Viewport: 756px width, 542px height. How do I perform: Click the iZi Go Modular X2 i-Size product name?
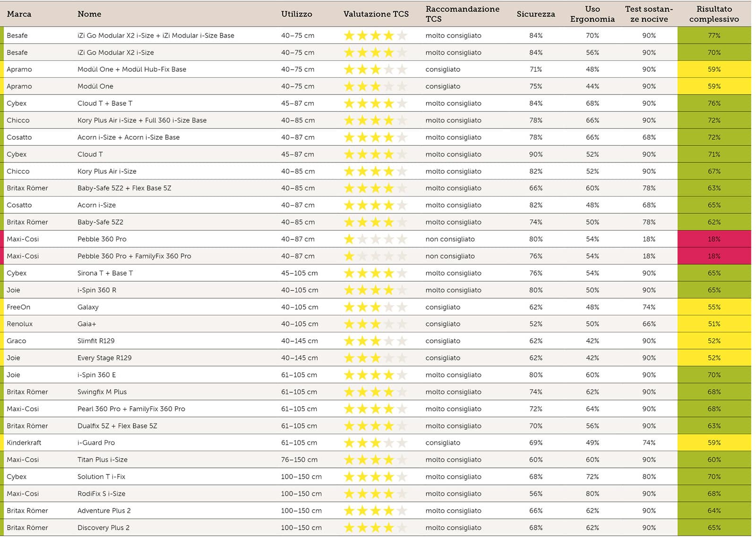coord(116,52)
